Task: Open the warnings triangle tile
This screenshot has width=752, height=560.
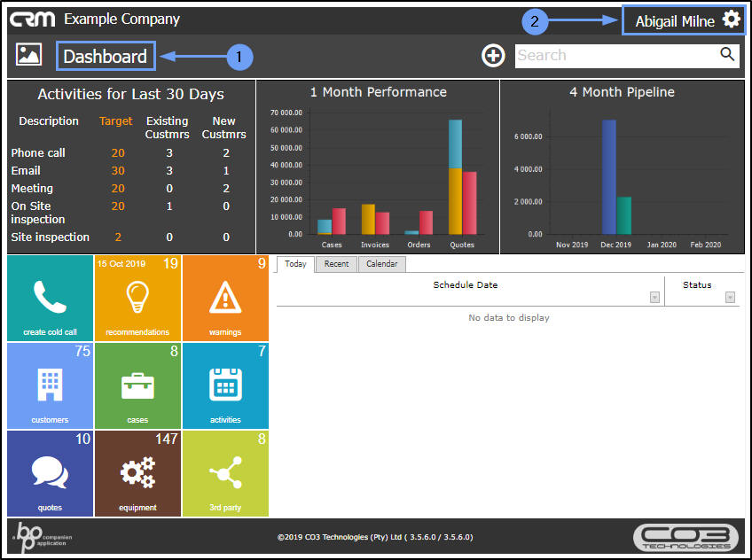Action: 225,298
